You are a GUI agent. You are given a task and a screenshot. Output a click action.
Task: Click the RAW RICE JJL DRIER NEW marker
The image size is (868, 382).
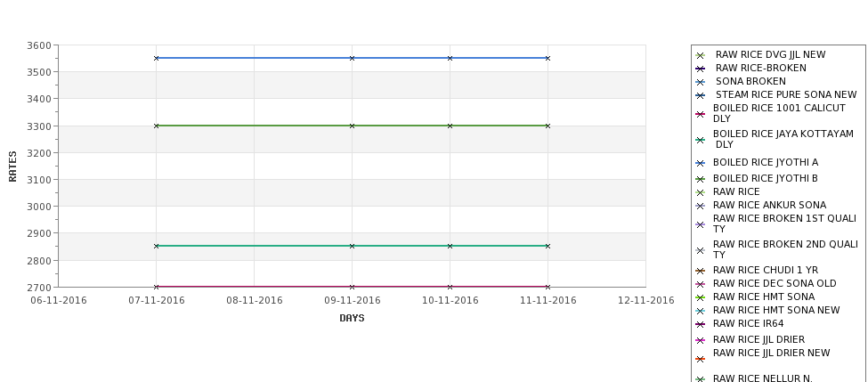pyautogui.click(x=700, y=360)
